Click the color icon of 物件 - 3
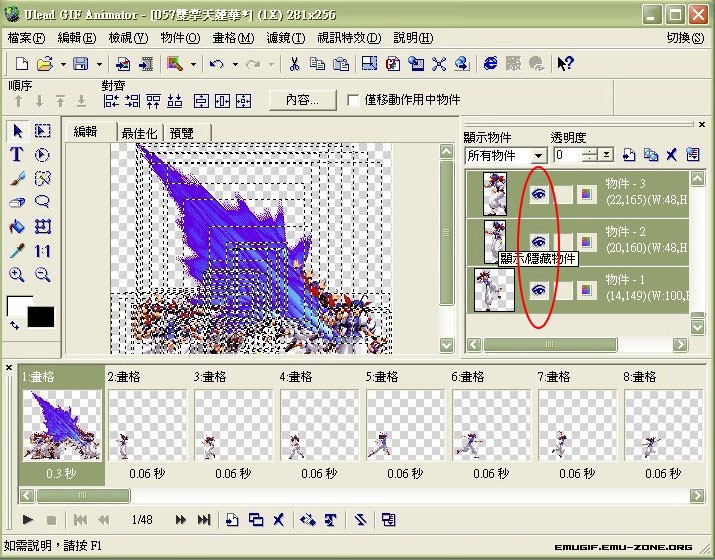The height and width of the screenshot is (560, 715). 586,195
